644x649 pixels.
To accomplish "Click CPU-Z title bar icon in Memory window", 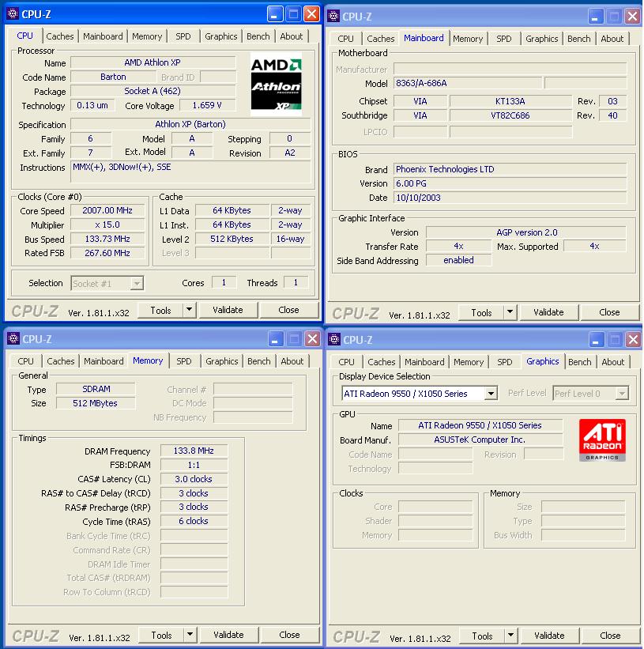I will (x=13, y=339).
